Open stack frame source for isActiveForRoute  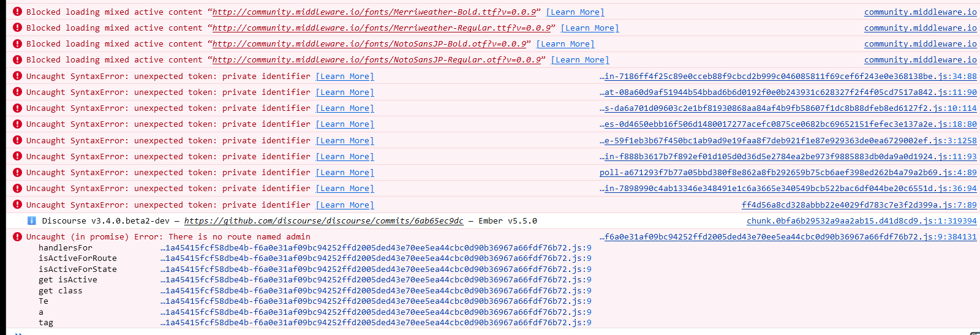376,258
